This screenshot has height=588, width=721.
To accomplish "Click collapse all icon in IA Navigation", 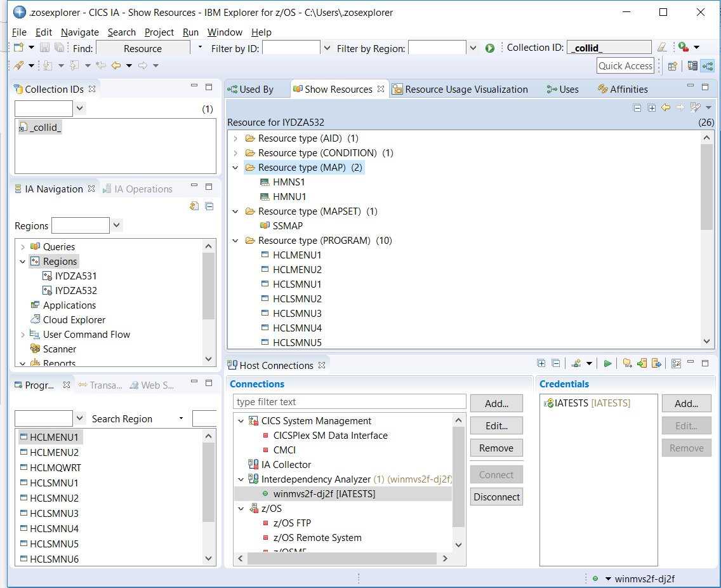I will tap(209, 206).
